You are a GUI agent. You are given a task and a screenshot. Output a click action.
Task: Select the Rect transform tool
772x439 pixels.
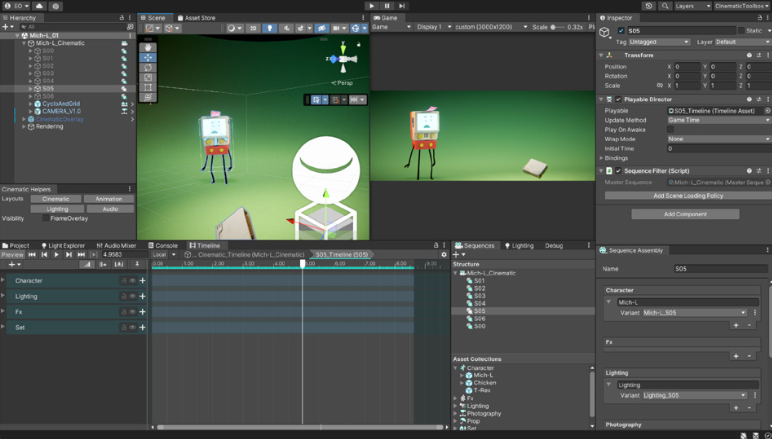[x=148, y=88]
